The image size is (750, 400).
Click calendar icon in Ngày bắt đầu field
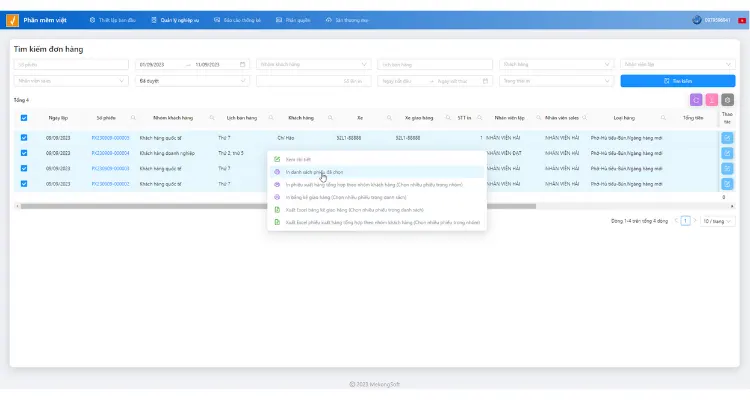tap(485, 81)
